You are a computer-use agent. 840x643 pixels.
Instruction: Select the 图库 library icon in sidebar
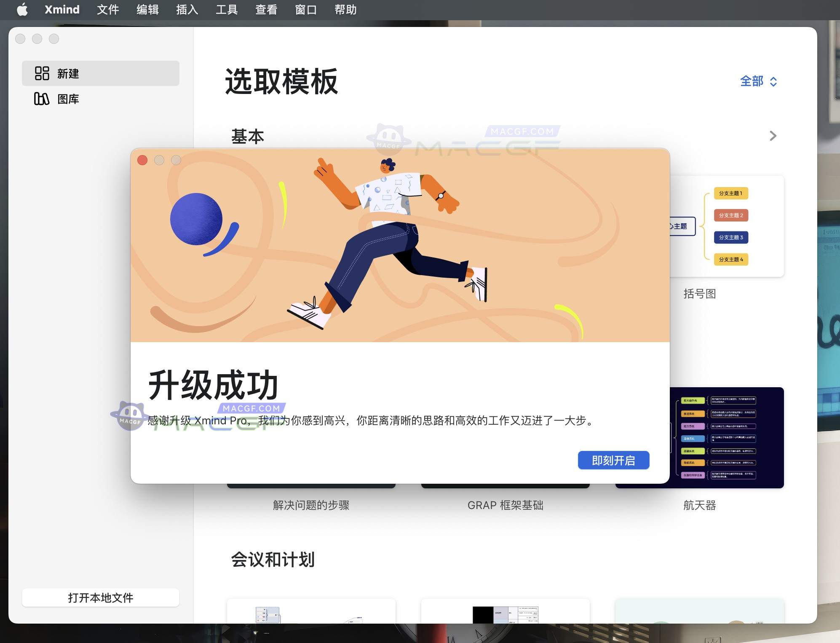(x=42, y=99)
